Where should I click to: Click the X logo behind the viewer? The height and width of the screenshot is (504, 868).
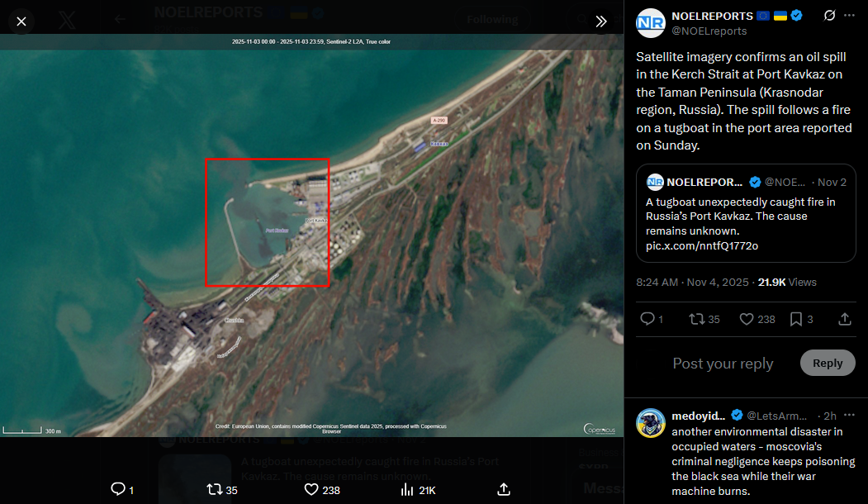coord(67,20)
